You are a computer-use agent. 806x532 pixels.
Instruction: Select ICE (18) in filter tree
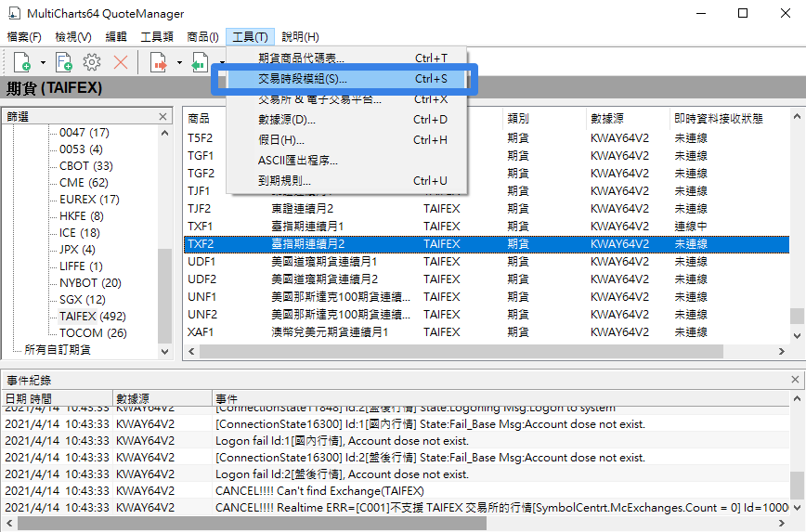coord(80,233)
